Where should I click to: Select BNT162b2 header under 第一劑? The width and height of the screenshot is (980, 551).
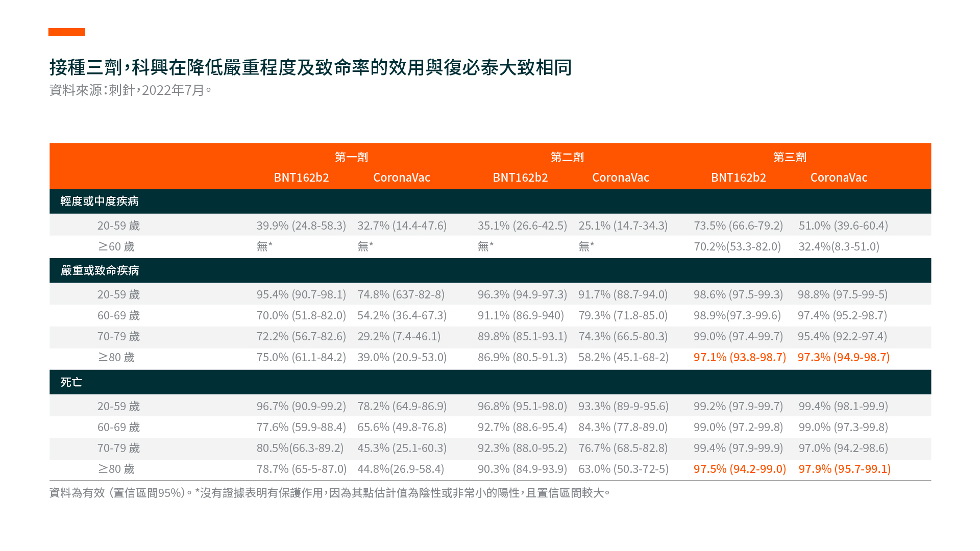(301, 178)
